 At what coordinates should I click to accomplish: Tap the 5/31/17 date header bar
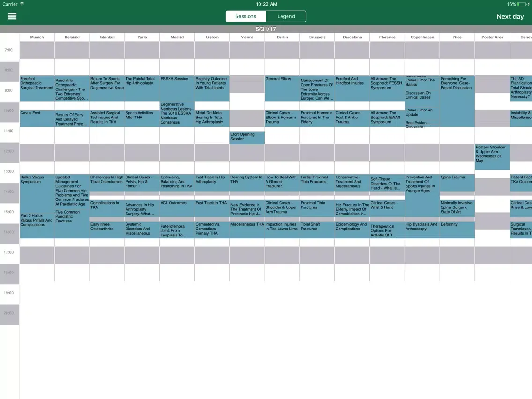point(266,29)
